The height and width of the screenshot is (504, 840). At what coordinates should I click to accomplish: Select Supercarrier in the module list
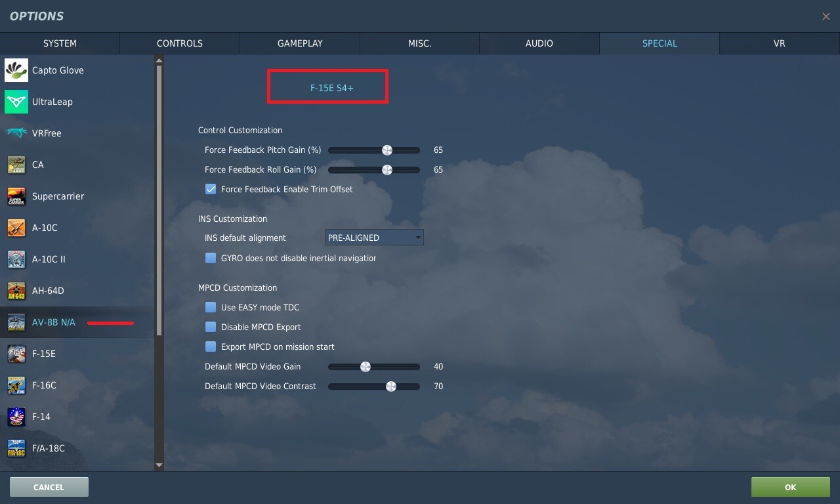[77, 196]
